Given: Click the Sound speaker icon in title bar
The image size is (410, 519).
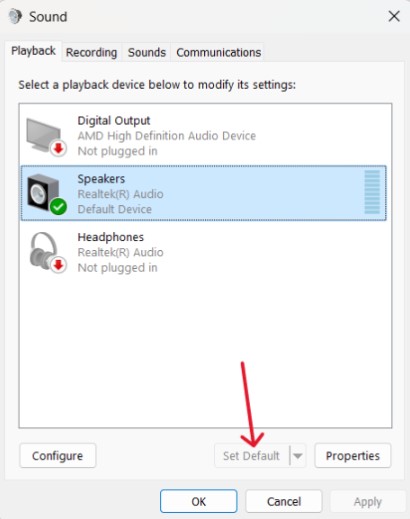Looking at the screenshot, I should pyautogui.click(x=15, y=16).
